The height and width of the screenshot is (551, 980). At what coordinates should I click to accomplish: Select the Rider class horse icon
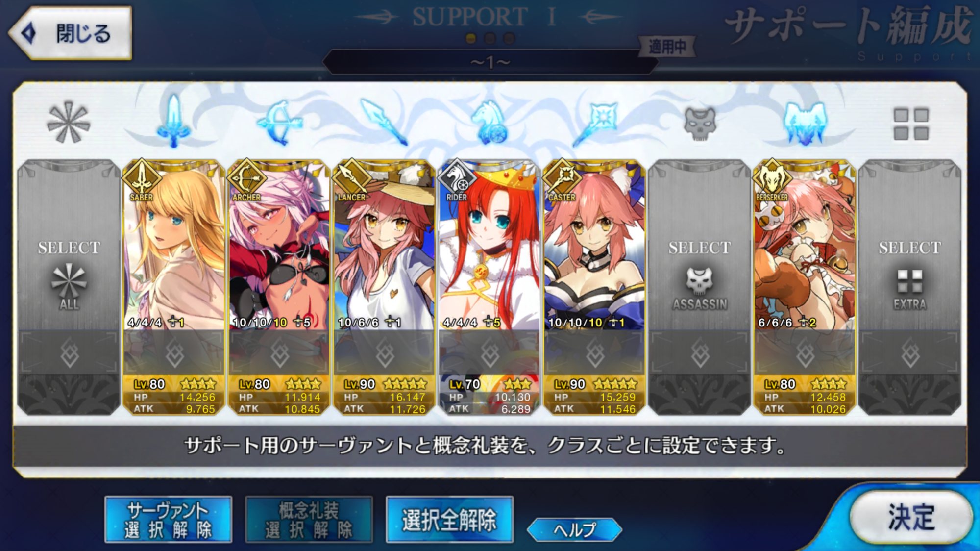[490, 123]
